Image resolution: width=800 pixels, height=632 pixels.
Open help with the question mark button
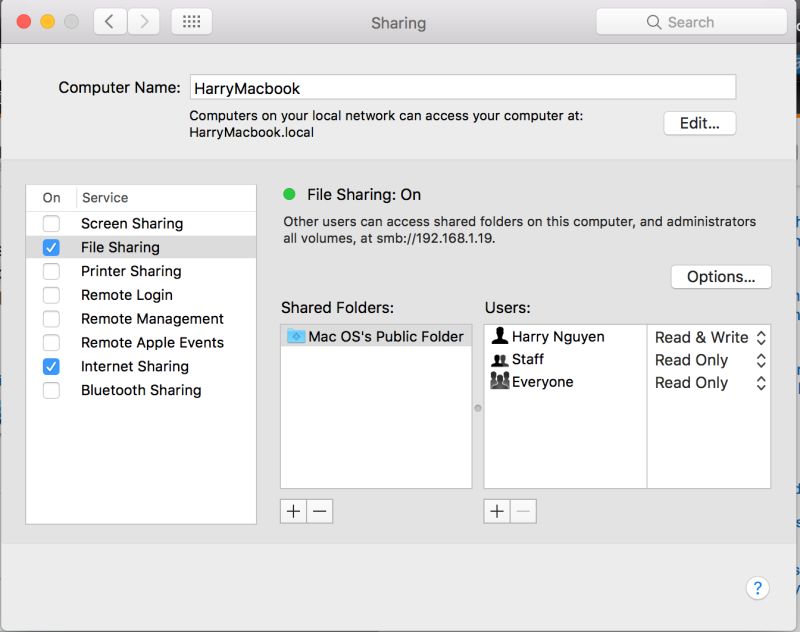pyautogui.click(x=757, y=588)
